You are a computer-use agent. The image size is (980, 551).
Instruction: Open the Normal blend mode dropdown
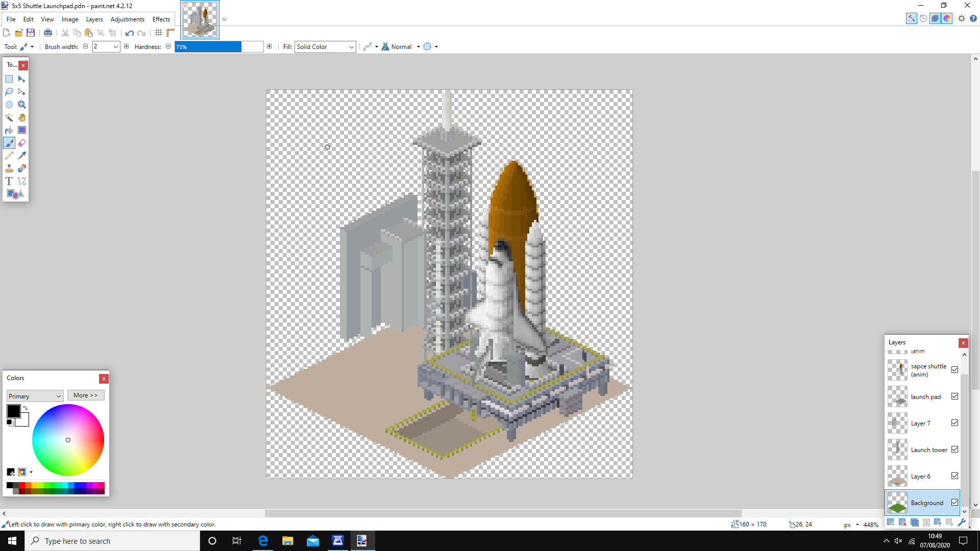pos(401,46)
